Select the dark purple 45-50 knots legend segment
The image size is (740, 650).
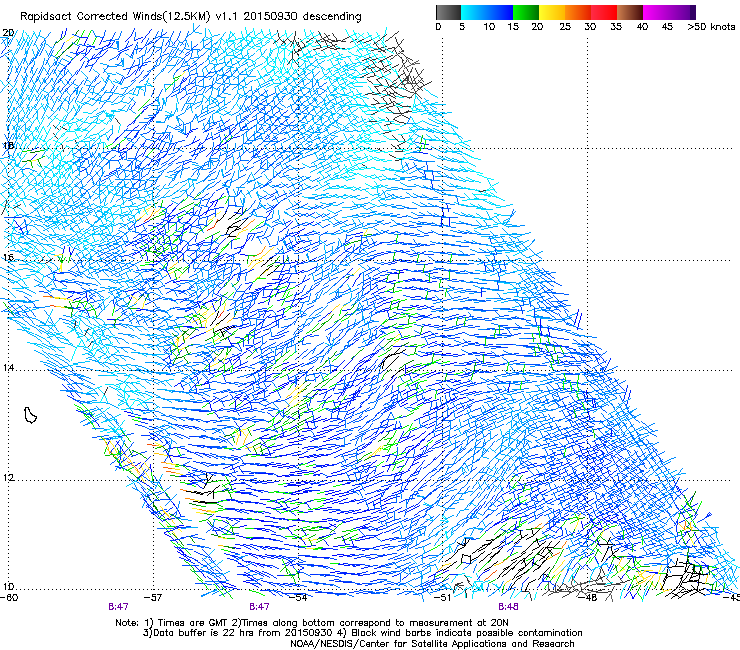(682, 12)
